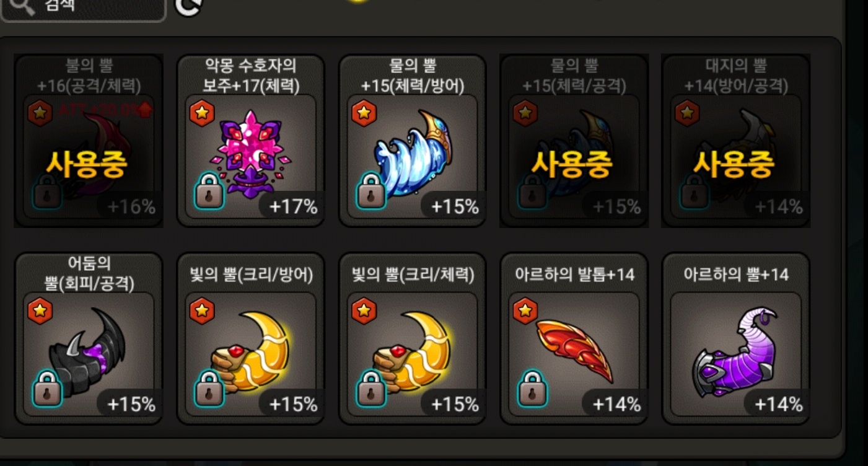This screenshot has height=466, width=868.
Task: Click +17% badge on Nightmare Guardian orb
Action: (x=290, y=206)
